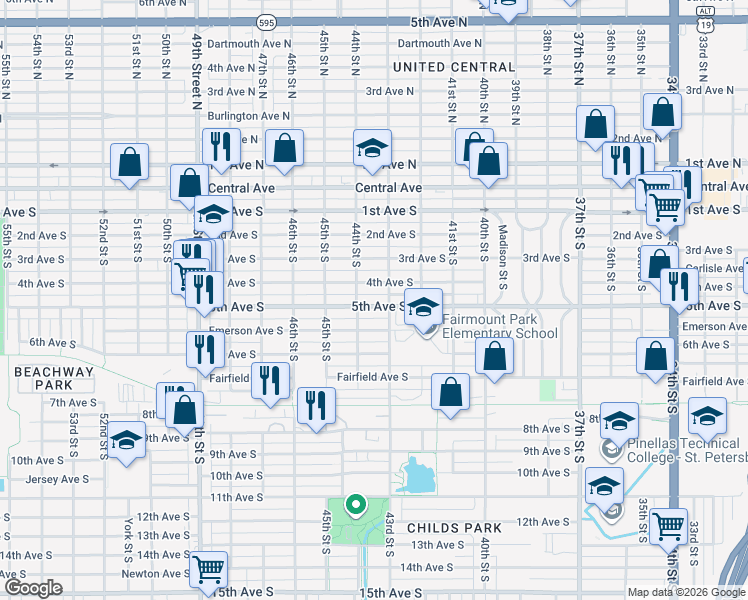
Task: Open the restaurant marker on 49th Street N at 1st Ave N
Action: (221, 147)
